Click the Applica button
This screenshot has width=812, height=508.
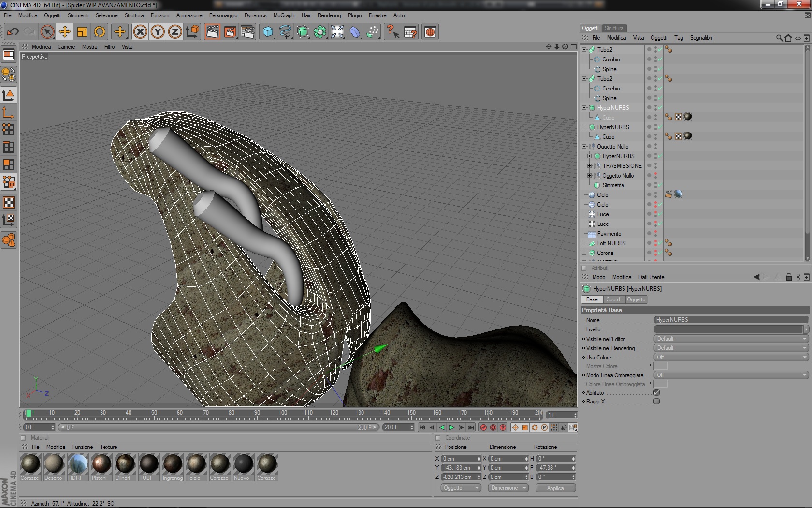pyautogui.click(x=555, y=488)
